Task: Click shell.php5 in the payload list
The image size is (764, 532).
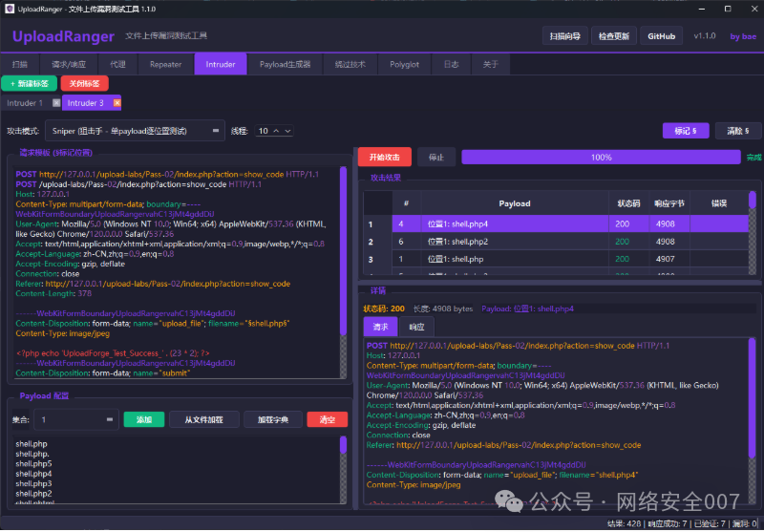Action: (33, 464)
